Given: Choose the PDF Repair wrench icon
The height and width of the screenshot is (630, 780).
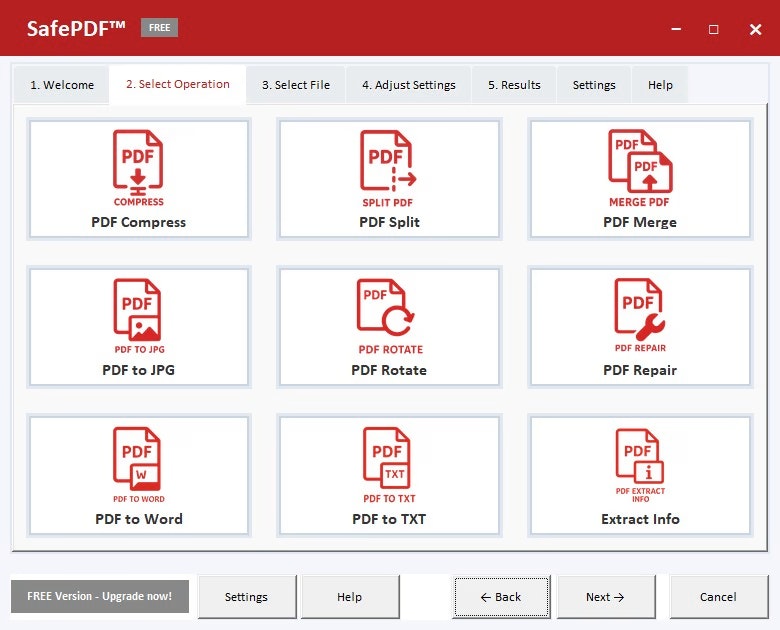Looking at the screenshot, I should click(640, 315).
